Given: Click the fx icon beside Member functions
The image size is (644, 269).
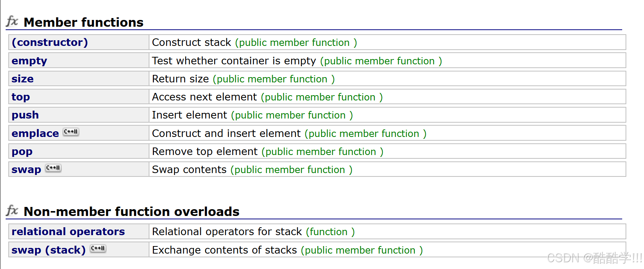Looking at the screenshot, I should pos(12,21).
